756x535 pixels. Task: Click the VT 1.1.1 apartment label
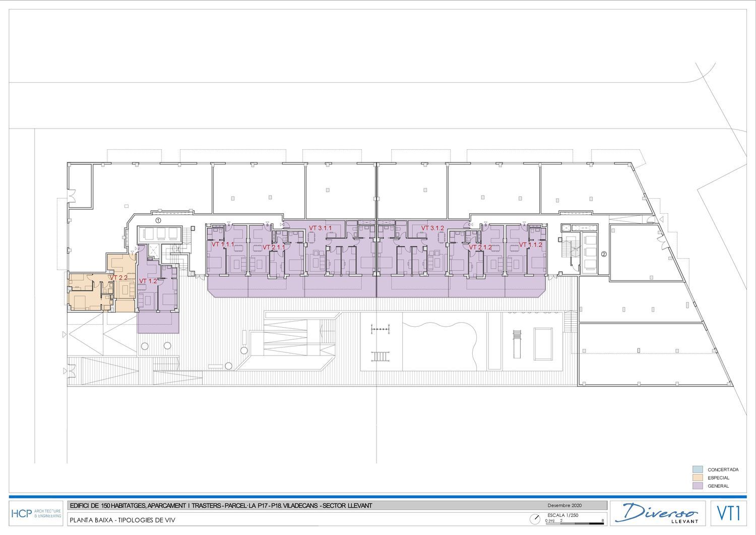tap(222, 245)
